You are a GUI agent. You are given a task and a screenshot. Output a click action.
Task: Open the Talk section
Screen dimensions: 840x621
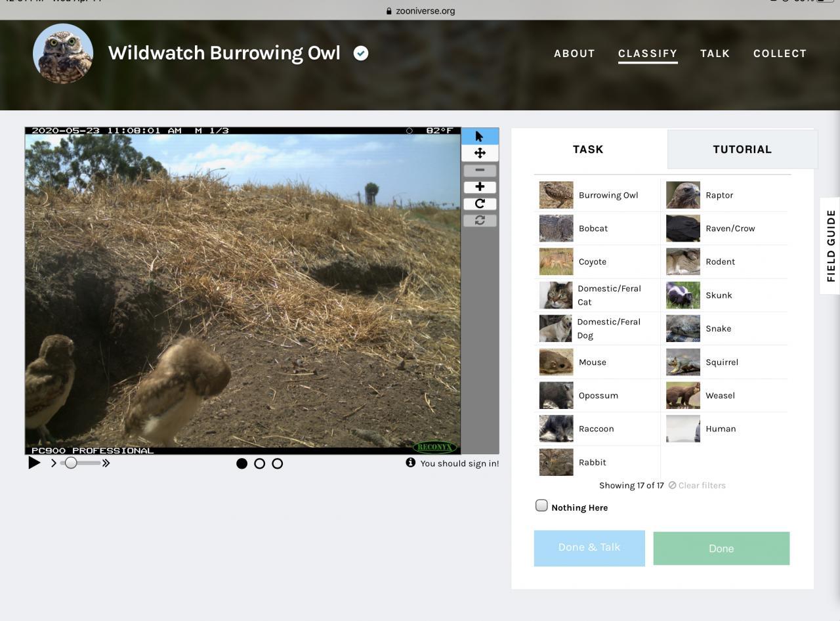point(715,54)
